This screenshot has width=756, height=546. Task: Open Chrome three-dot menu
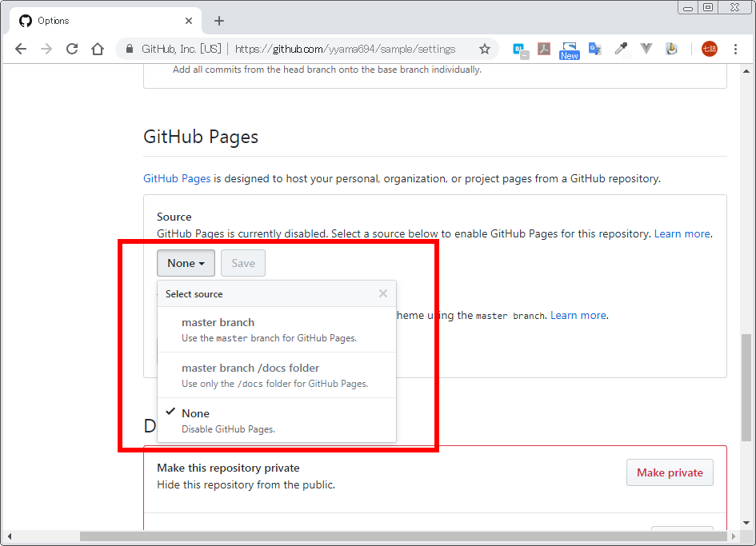(735, 49)
